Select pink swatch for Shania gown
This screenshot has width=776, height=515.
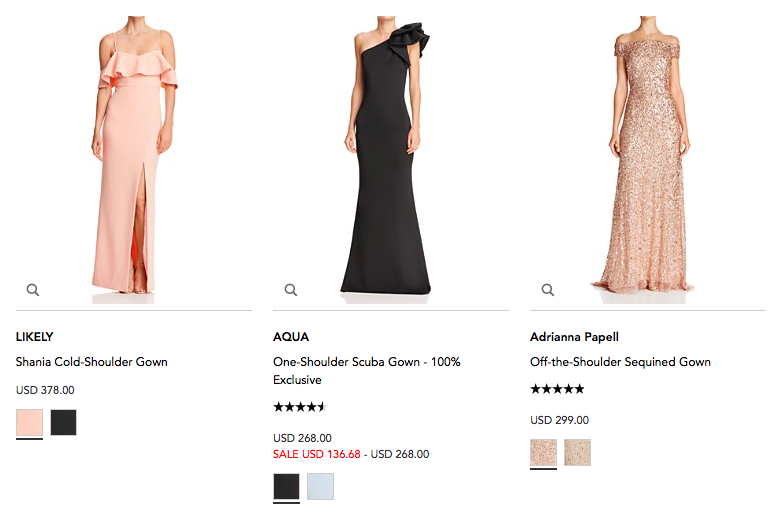pos(30,423)
